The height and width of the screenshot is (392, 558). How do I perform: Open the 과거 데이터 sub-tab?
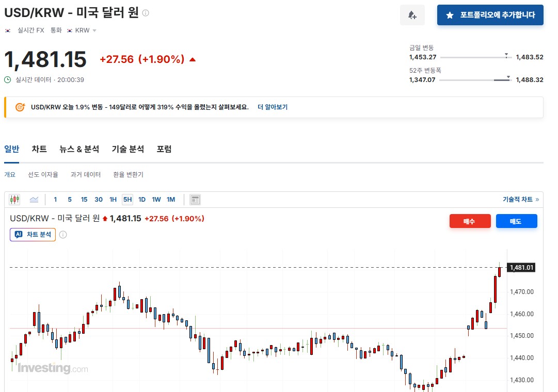(86, 175)
